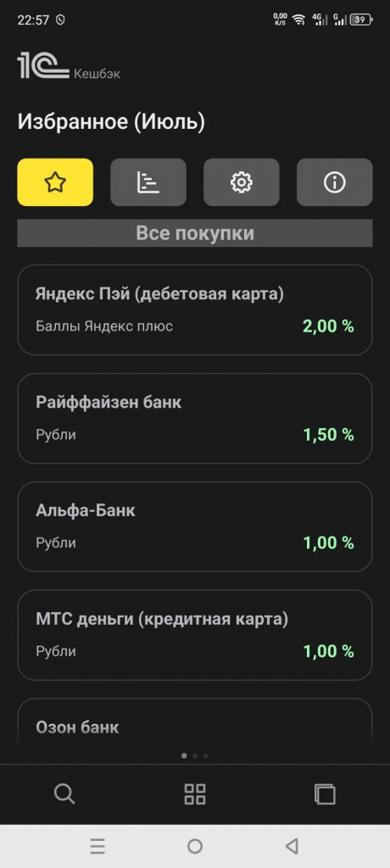Open the info circle tab
The height and width of the screenshot is (868, 390).
pyautogui.click(x=335, y=182)
